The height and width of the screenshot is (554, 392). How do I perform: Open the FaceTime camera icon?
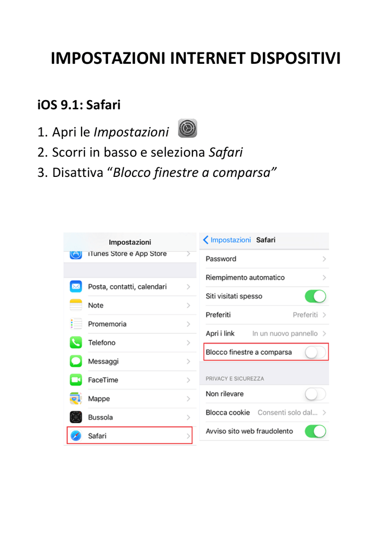pyautogui.click(x=76, y=380)
